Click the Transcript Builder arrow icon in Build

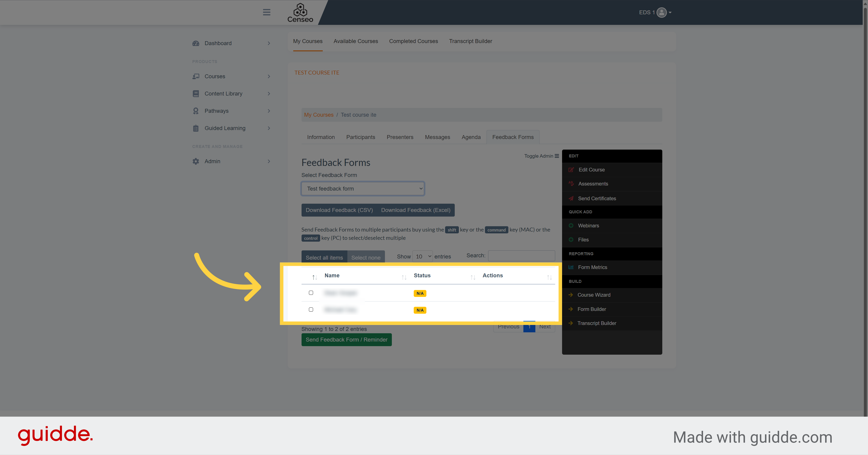pyautogui.click(x=571, y=323)
